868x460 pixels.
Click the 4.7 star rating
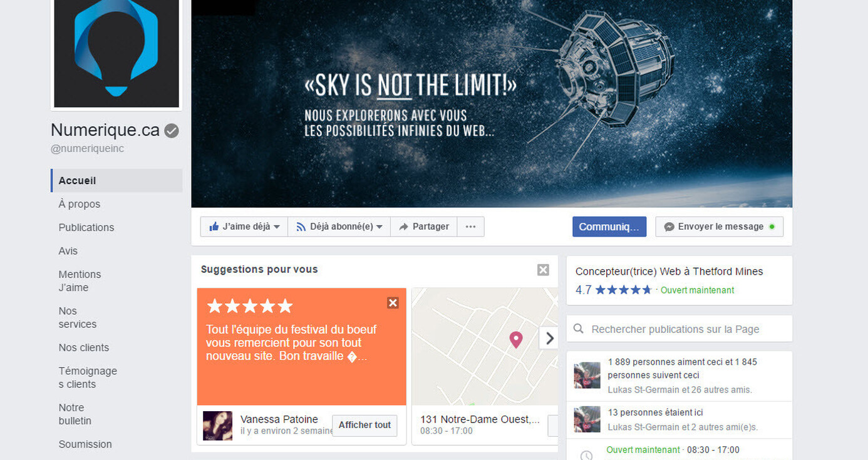pyautogui.click(x=614, y=290)
